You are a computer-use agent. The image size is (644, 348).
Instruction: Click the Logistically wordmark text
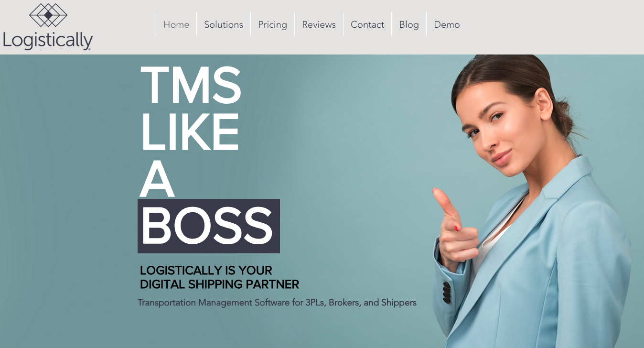[x=47, y=41]
